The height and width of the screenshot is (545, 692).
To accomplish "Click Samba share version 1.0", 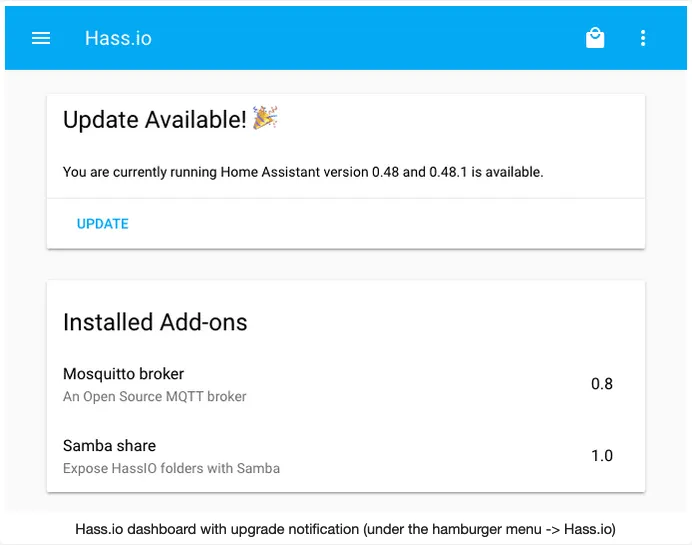I will (x=602, y=456).
